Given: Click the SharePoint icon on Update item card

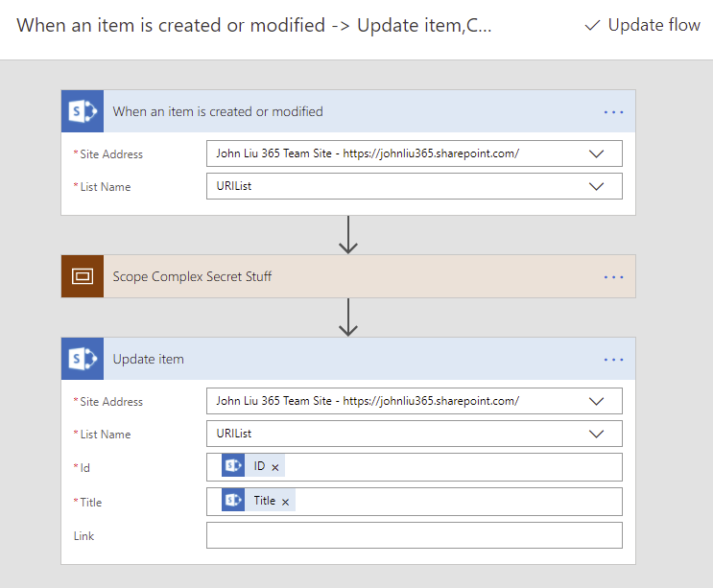Looking at the screenshot, I should tap(82, 359).
